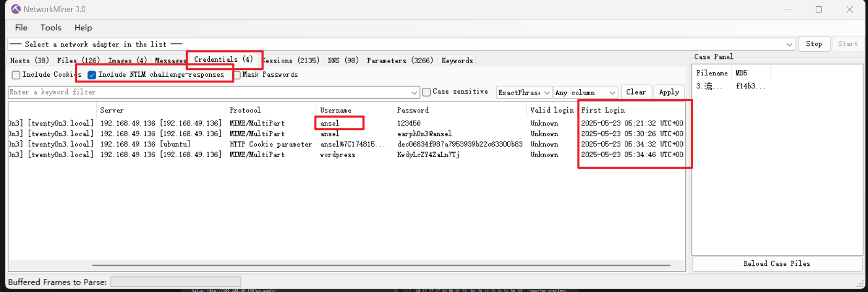The width and height of the screenshot is (868, 292).
Task: Click the Buffered Frames to Parse progress bar
Action: click(176, 282)
